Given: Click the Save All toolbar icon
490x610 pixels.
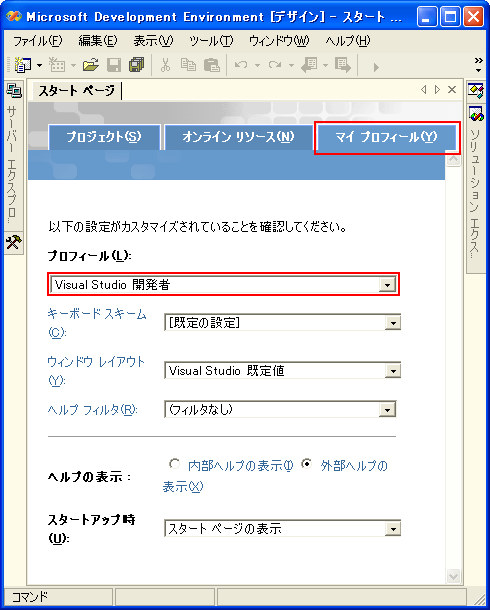Looking at the screenshot, I should (136, 65).
